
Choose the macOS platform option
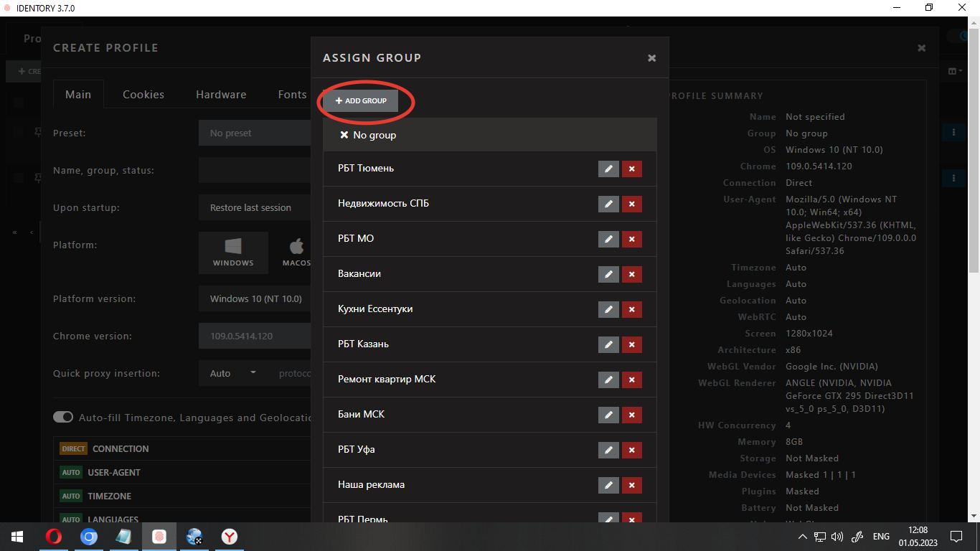[296, 253]
